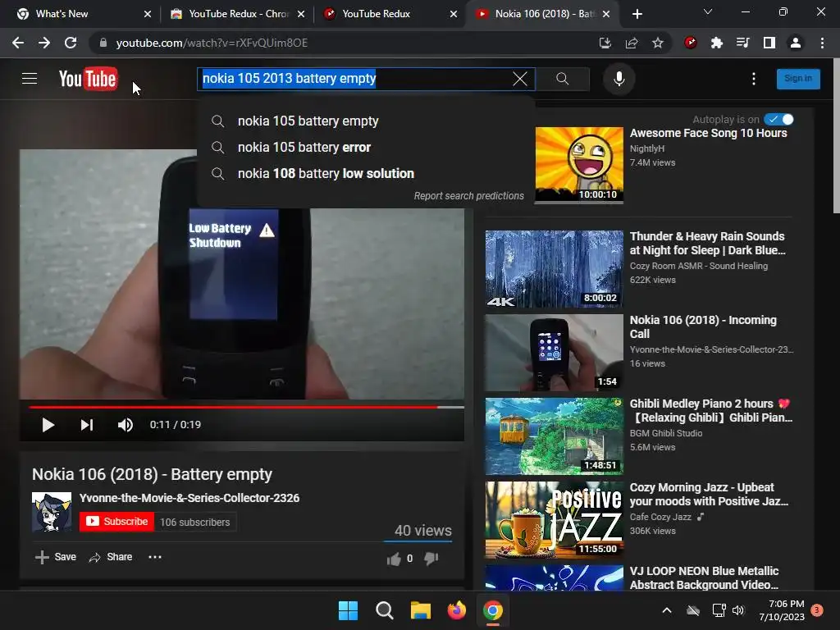This screenshot has width=840, height=630.
Task: Seek on the red video progress bar
Action: pyautogui.click(x=246, y=407)
